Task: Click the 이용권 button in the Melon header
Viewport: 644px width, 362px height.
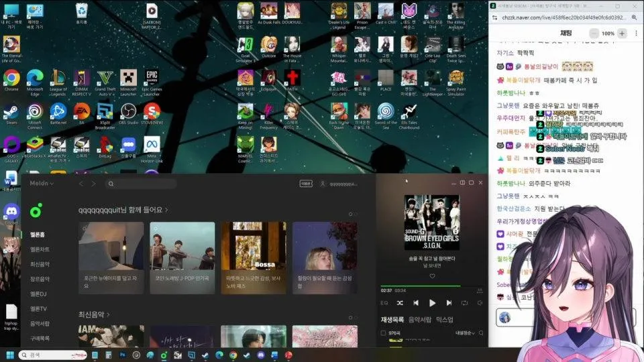Action: (306, 184)
